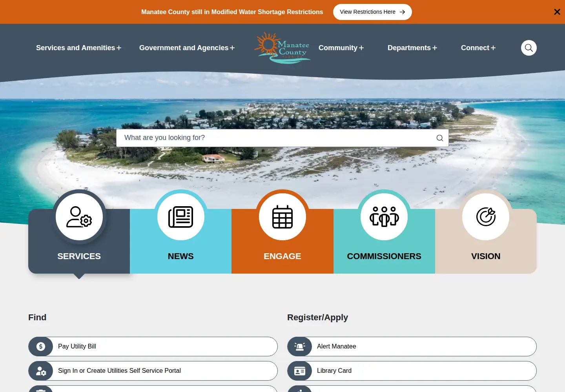The width and height of the screenshot is (565, 392).
Task: Select the SERVICES tab label
Action: point(79,256)
